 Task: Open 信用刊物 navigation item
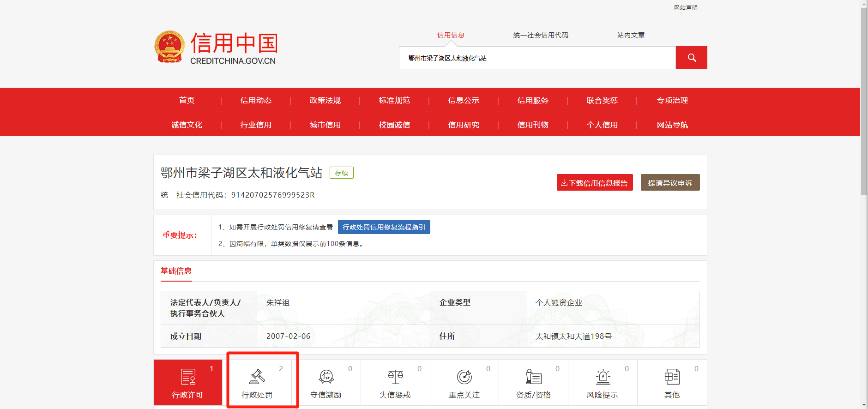click(x=533, y=125)
